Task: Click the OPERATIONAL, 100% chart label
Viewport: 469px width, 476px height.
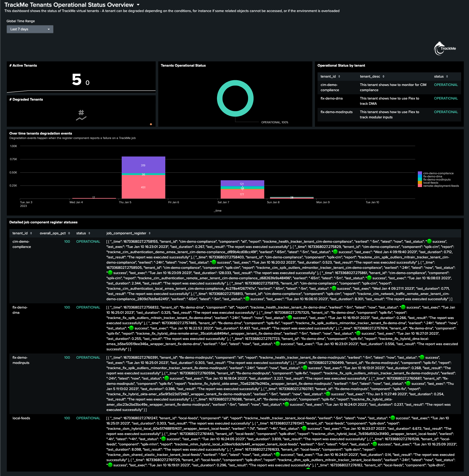Action: coord(275,122)
